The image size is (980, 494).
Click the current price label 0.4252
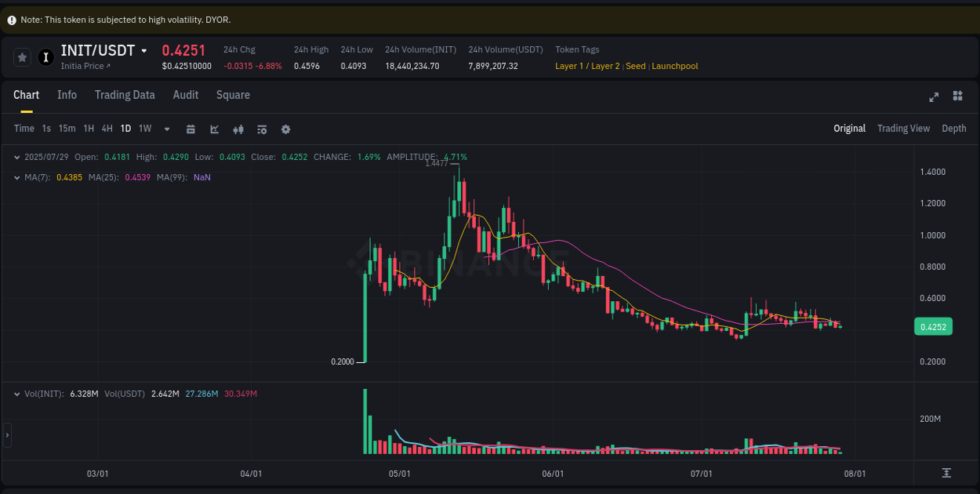933,325
